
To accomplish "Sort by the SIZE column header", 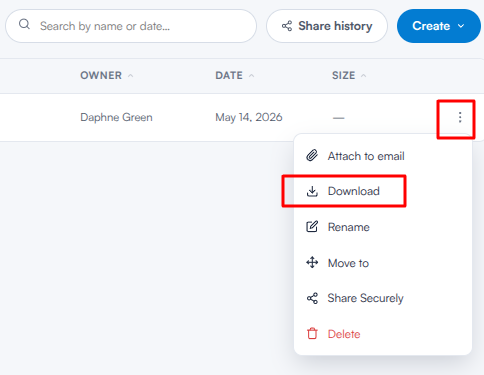I will pos(349,76).
